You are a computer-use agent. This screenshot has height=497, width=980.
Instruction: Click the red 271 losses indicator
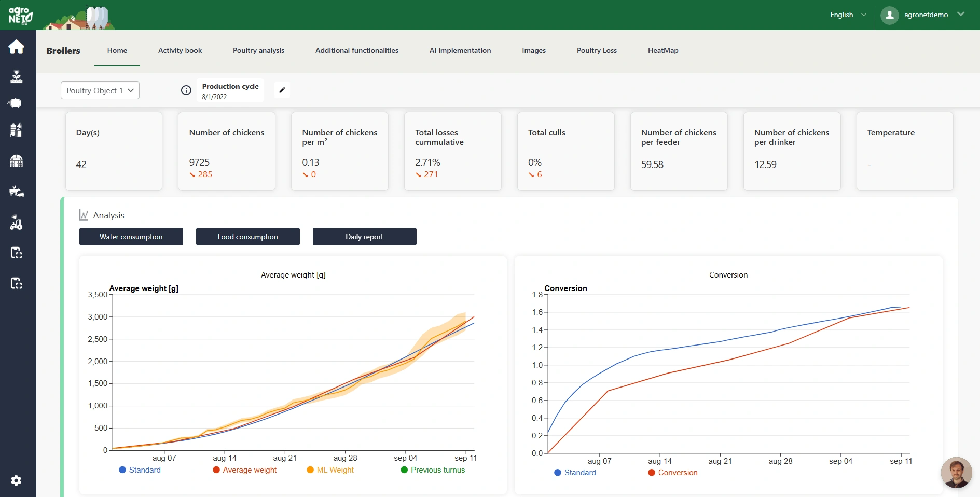426,174
